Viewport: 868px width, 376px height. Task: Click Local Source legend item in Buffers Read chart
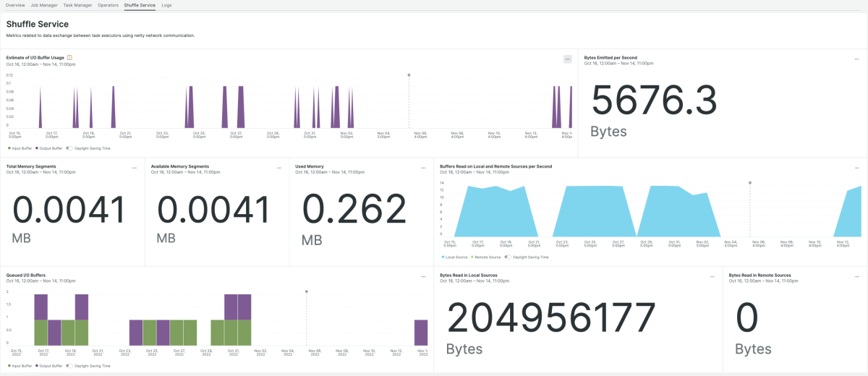[455, 257]
